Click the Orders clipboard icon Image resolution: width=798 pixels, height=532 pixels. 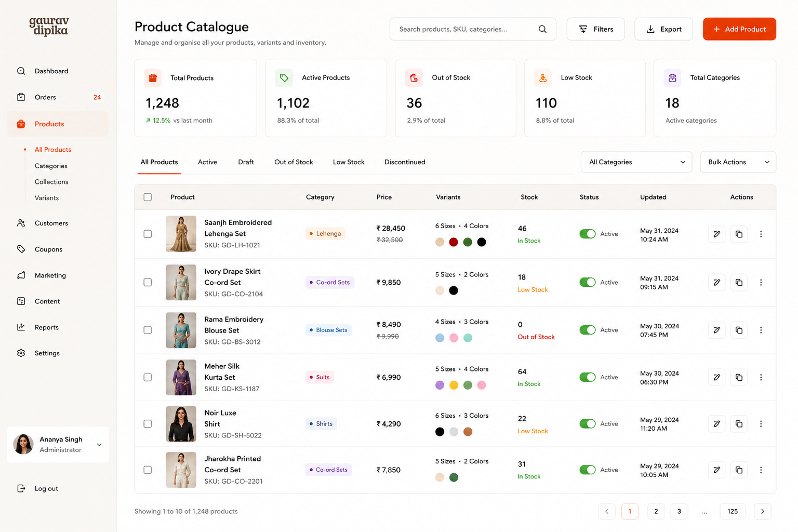(21, 97)
